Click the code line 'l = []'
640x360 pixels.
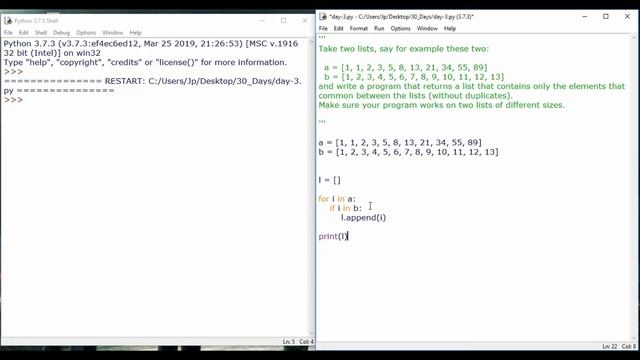329,180
